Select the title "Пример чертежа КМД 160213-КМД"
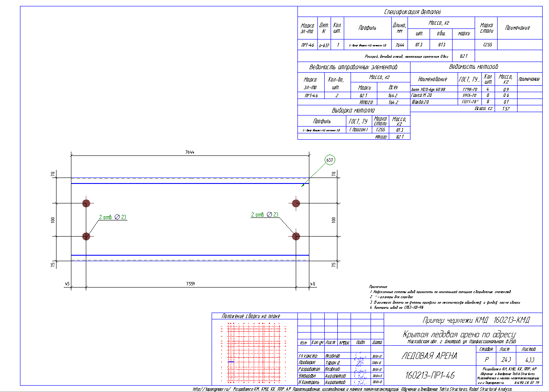Screen dimensions: 549x392 tap(476, 320)
